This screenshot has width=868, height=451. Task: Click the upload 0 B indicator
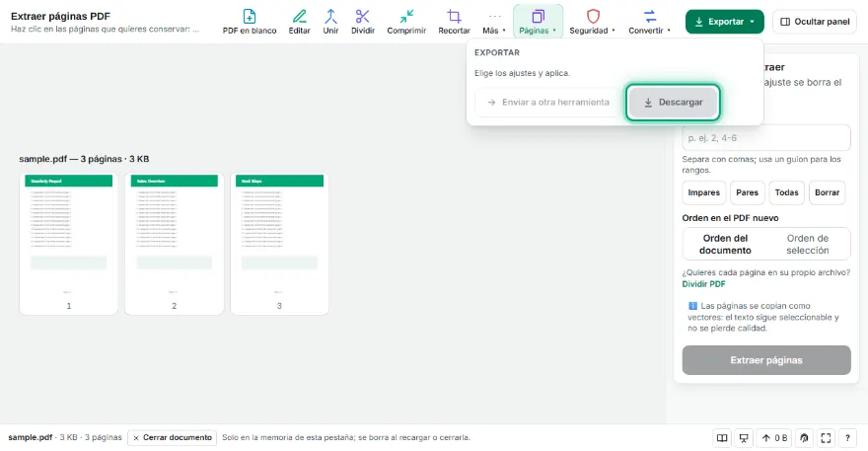point(774,438)
